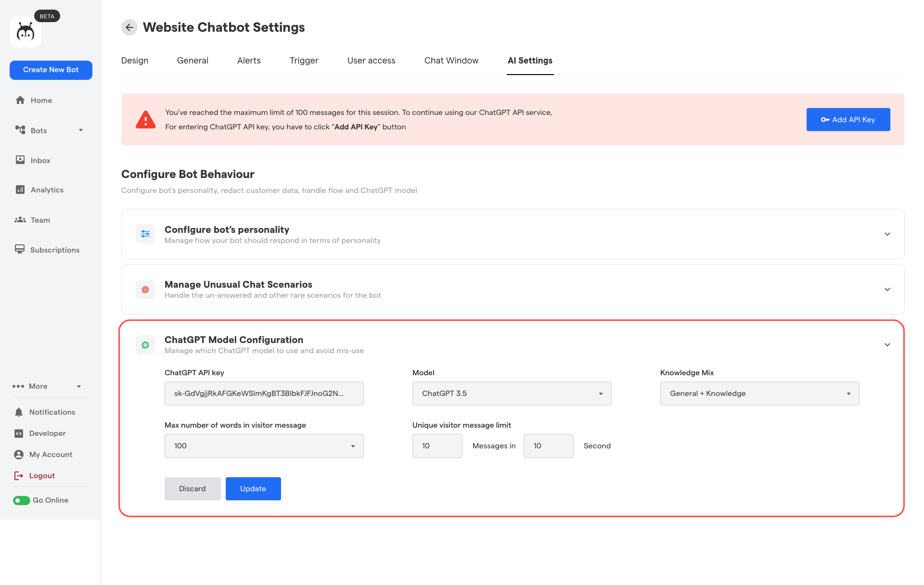Click the ChatGPT API key input field
Image resolution: width=924 pixels, height=585 pixels.
(x=264, y=393)
